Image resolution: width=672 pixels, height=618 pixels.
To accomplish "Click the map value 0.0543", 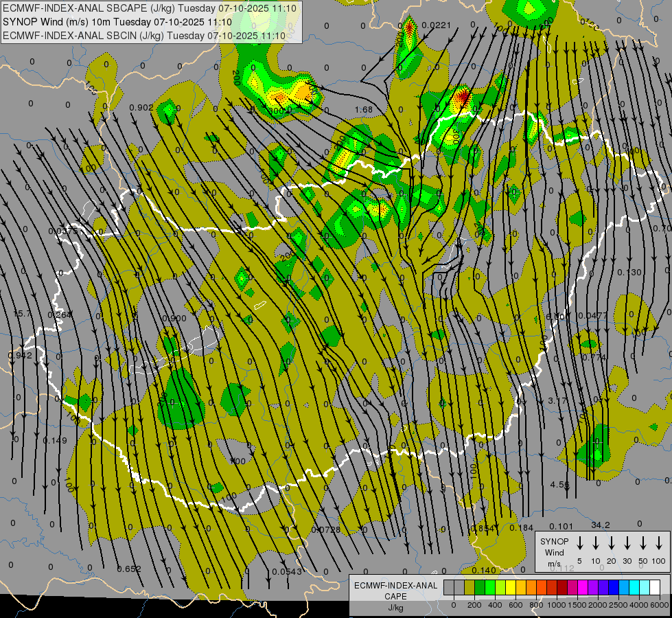I will coord(287,572).
